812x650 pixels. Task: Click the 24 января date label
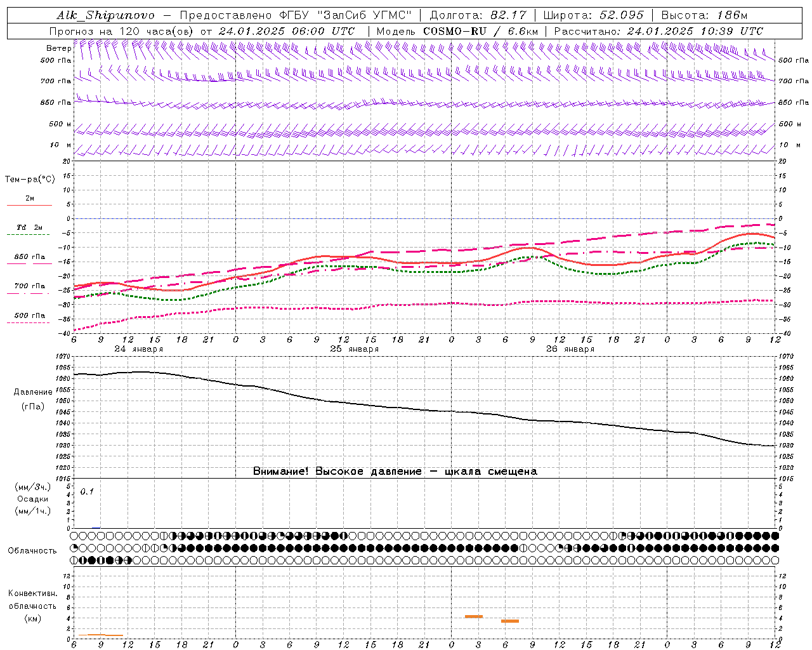click(x=138, y=349)
